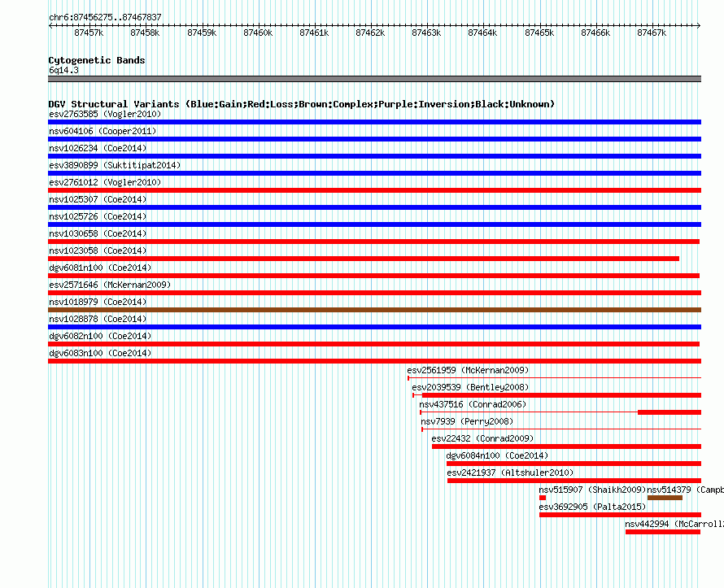Image resolution: width=724 pixels, height=588 pixels.
Task: Click the blue gain bar for esv2763585
Action: click(x=374, y=122)
